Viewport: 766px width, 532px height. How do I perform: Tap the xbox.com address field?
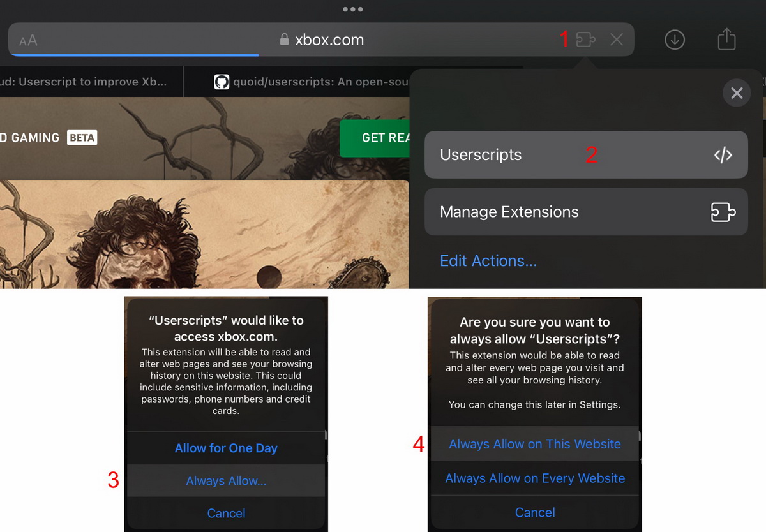pos(321,40)
